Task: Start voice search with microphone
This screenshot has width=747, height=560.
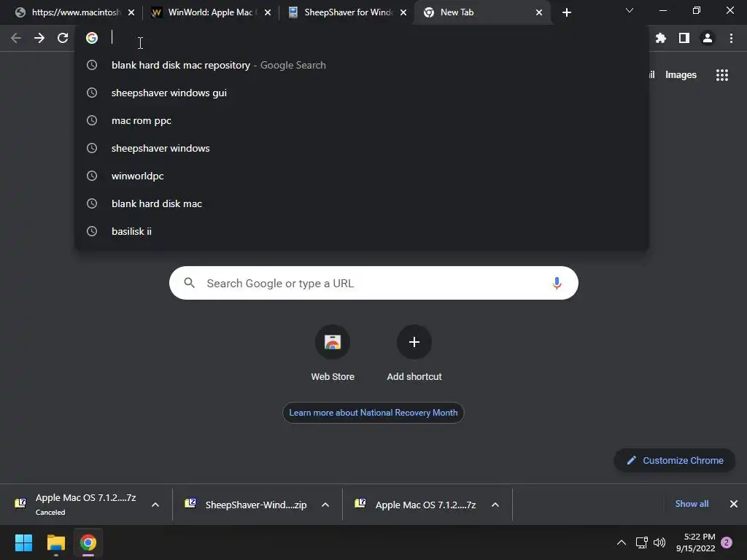Action: (557, 284)
